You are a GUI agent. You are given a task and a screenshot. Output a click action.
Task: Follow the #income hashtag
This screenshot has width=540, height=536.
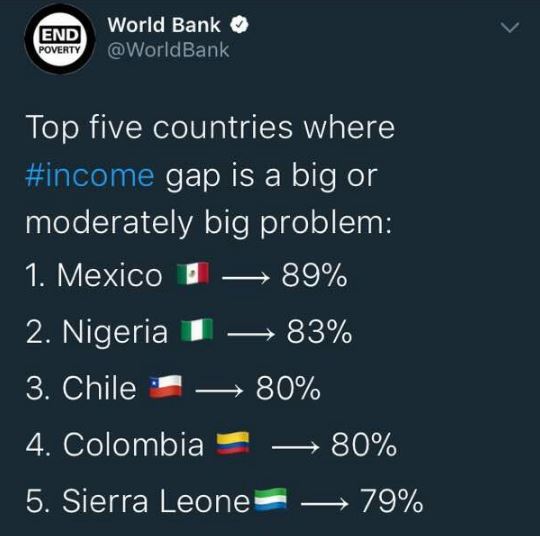(x=90, y=176)
